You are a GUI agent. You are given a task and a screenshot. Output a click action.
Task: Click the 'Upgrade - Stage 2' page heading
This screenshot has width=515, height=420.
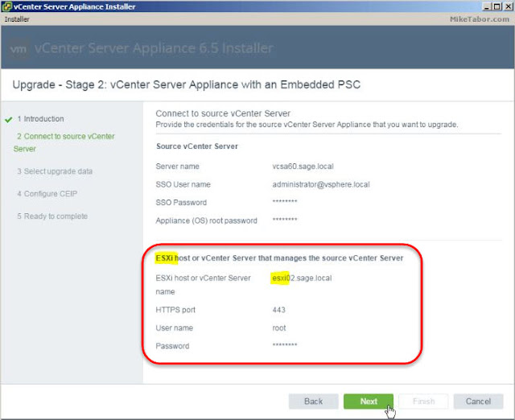(186, 84)
